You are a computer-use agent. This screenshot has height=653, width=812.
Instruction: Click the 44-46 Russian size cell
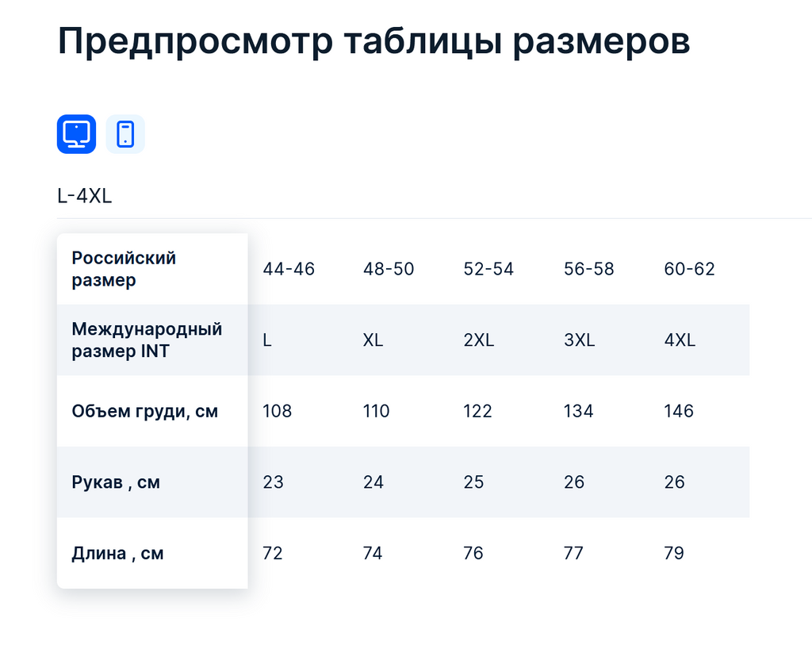[289, 269]
